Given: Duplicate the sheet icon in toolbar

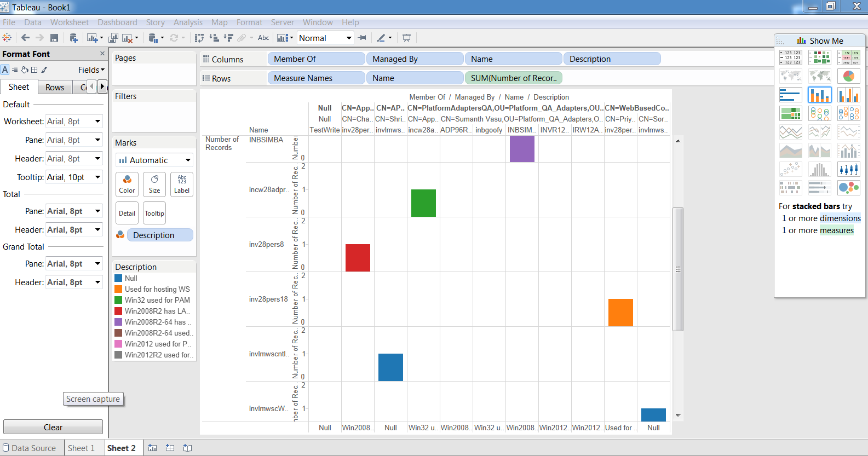Looking at the screenshot, I should tap(113, 38).
